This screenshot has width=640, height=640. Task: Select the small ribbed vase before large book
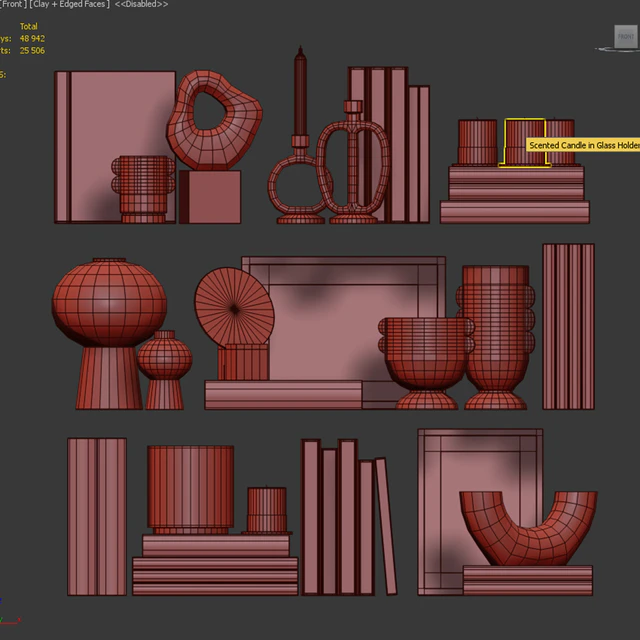pyautogui.click(x=143, y=189)
